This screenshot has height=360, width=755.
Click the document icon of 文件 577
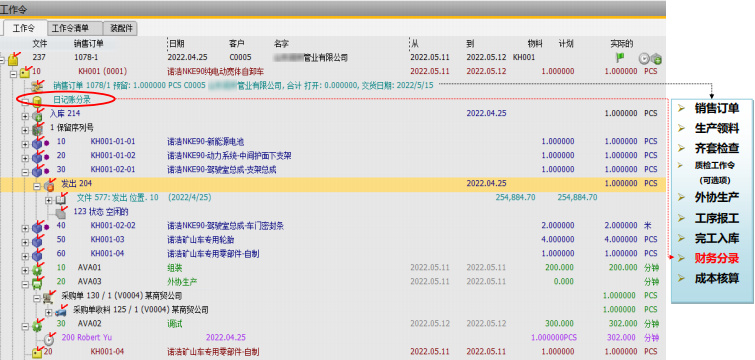(x=61, y=198)
